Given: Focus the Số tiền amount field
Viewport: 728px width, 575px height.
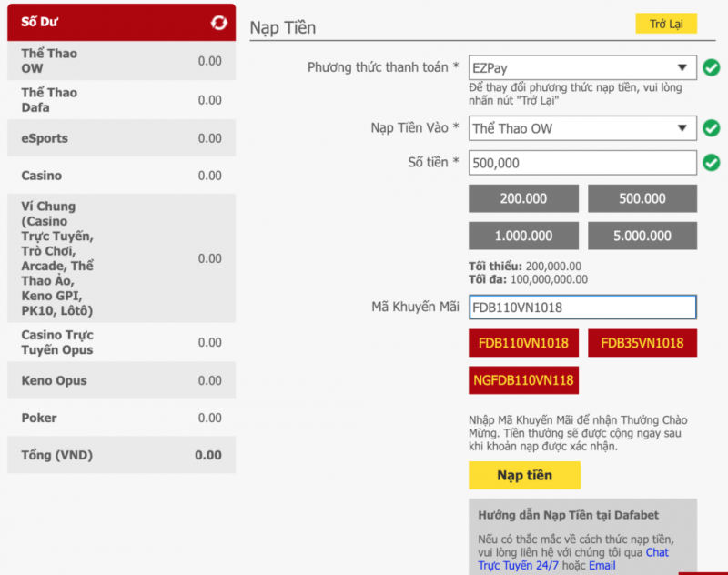Looking at the screenshot, I should [582, 163].
